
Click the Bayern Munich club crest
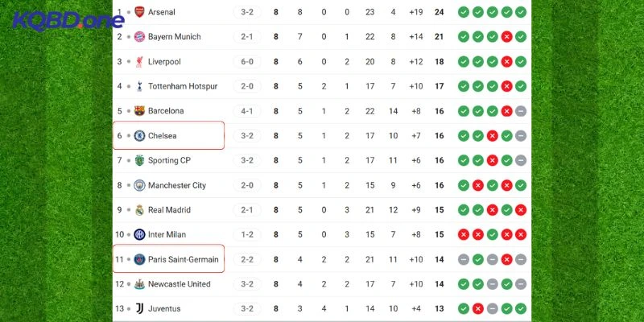(x=139, y=37)
